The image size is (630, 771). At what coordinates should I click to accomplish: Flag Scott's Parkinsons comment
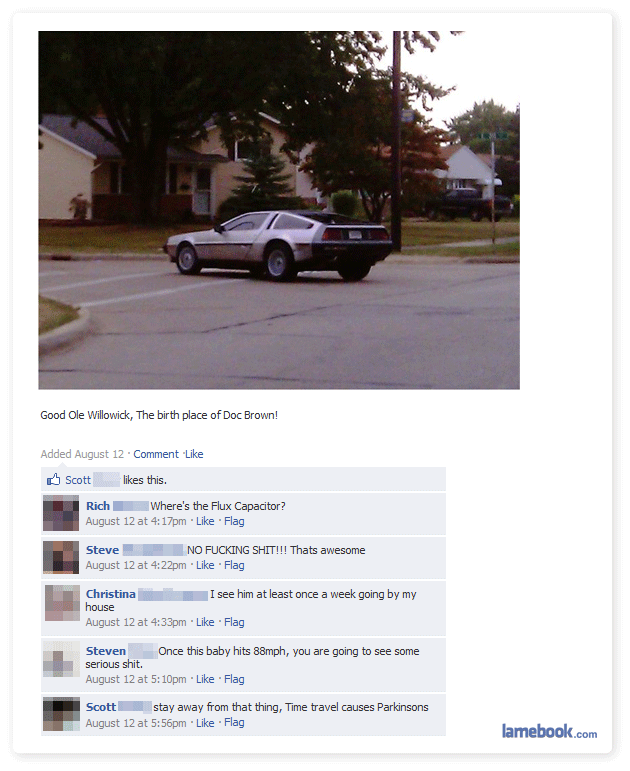coord(234,722)
